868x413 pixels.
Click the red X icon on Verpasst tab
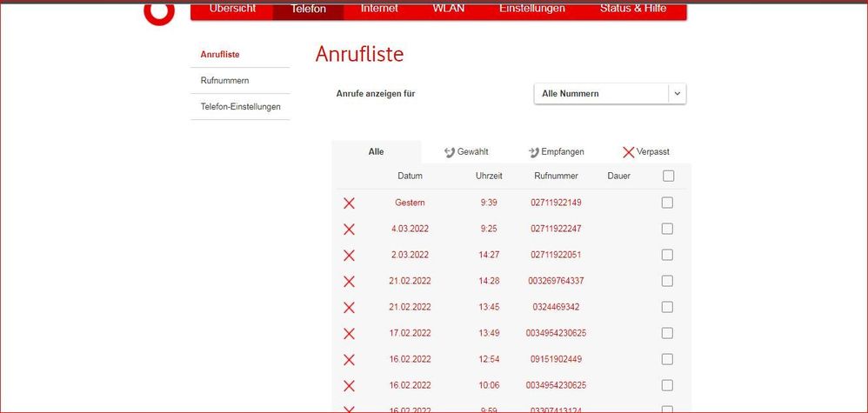pyautogui.click(x=628, y=152)
